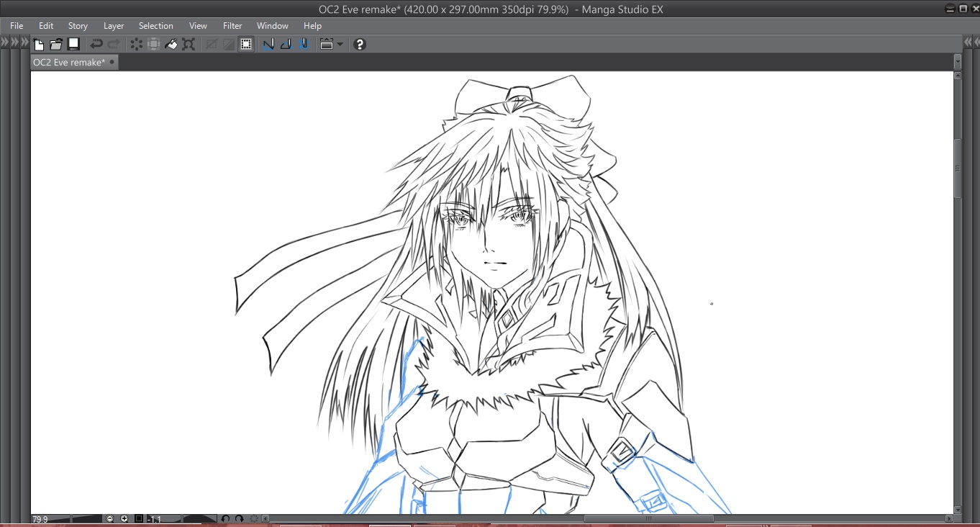Click the vertical scrollbar thumb
This screenshot has width=980, height=527.
coord(958,168)
